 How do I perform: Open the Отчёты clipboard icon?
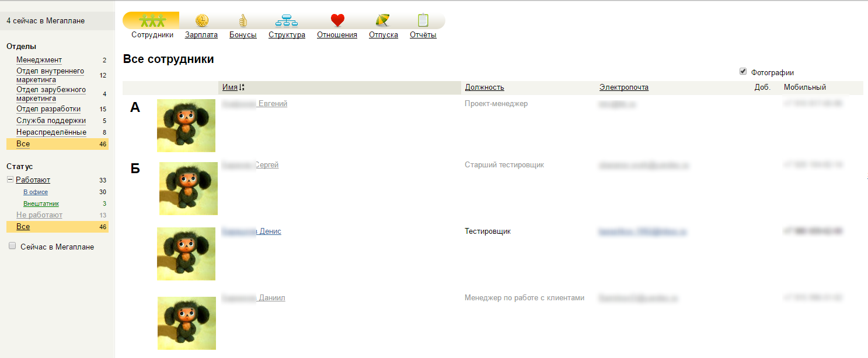click(x=423, y=20)
